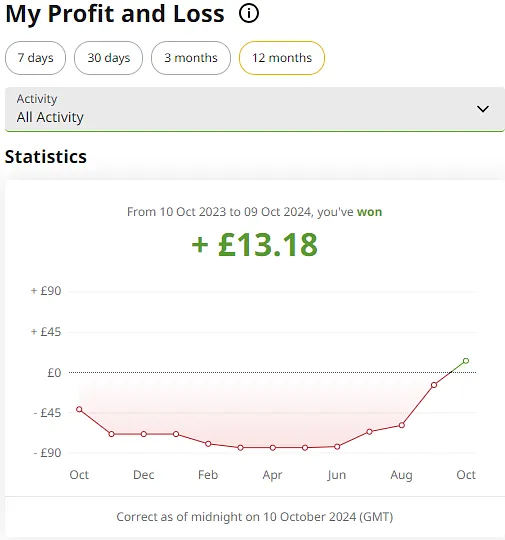Screen dimensions: 505x540
Task: Select the Feb data point on the graph
Action: tap(208, 444)
